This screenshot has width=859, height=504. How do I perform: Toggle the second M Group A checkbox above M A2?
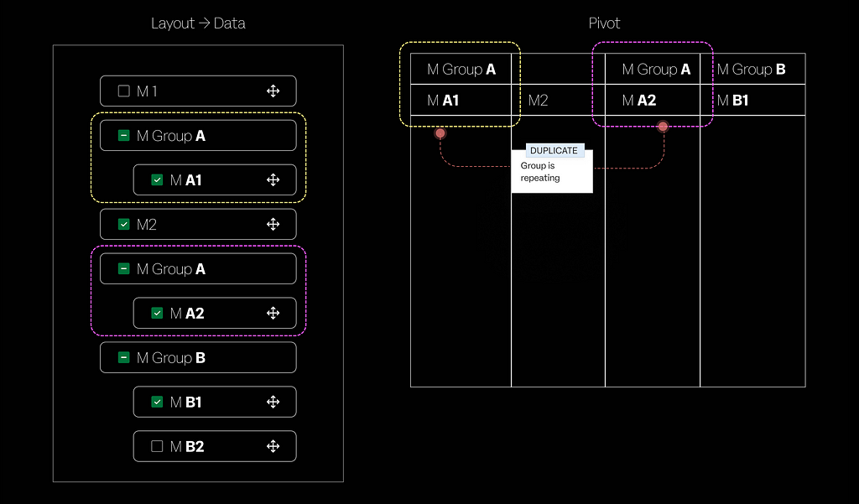[124, 268]
